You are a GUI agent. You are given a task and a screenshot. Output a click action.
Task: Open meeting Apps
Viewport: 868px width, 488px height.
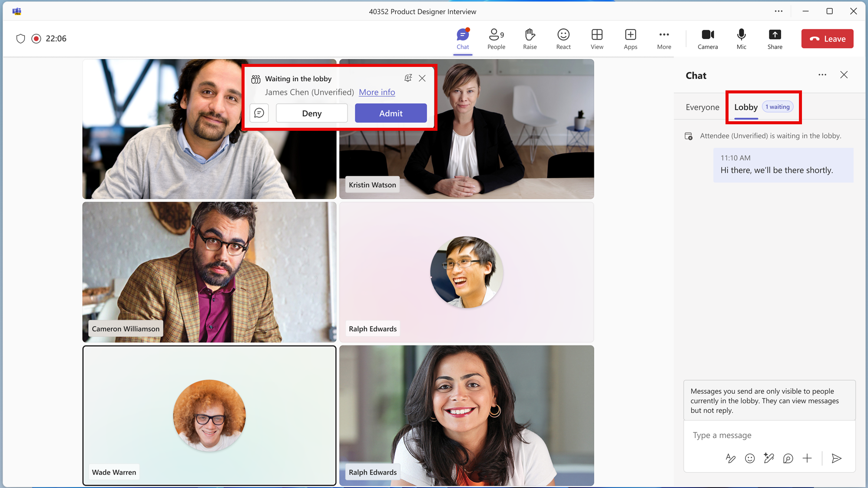pos(630,39)
